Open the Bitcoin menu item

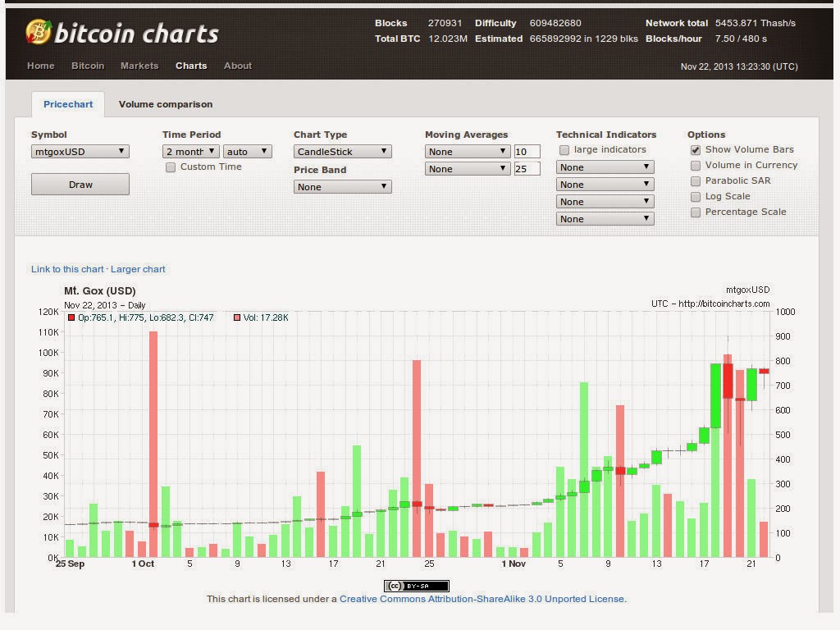pos(88,66)
